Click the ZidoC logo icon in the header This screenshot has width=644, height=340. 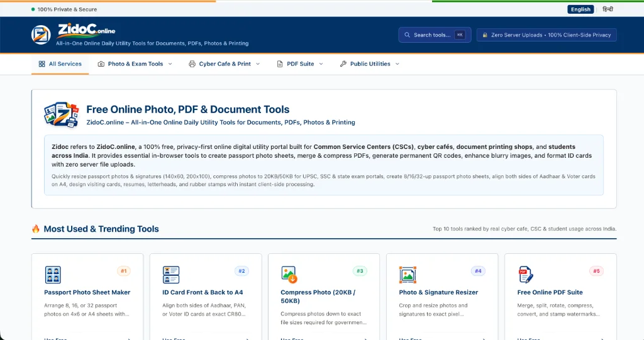(x=41, y=35)
